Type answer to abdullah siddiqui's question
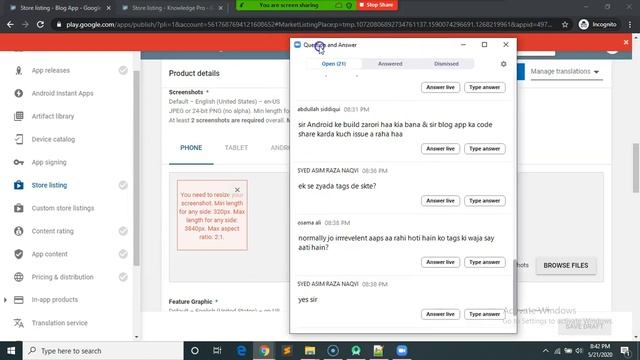This screenshot has height=360, width=640. point(484,149)
